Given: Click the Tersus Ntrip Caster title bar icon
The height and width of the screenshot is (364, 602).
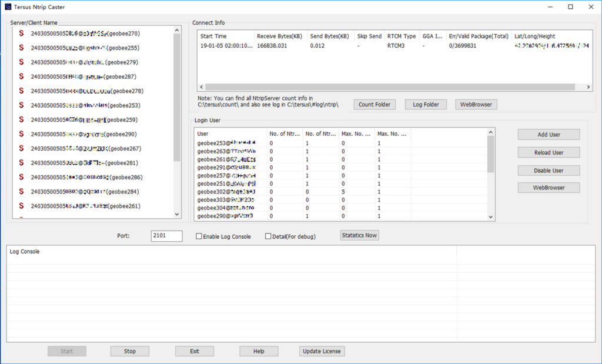Looking at the screenshot, I should 7,6.
